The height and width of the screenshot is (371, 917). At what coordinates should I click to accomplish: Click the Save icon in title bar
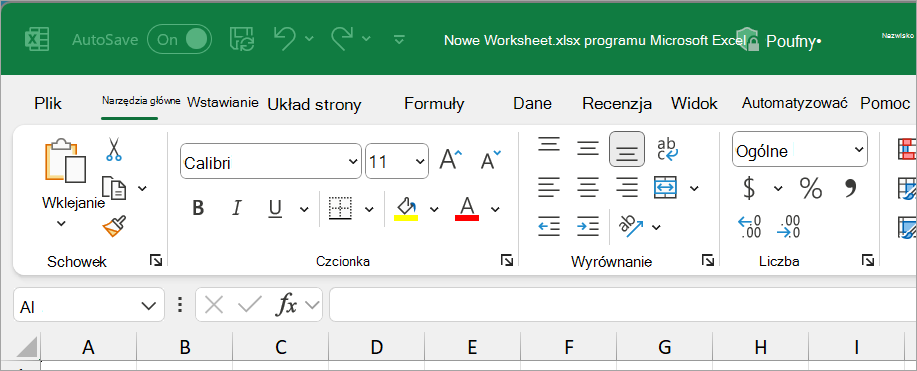pos(241,39)
